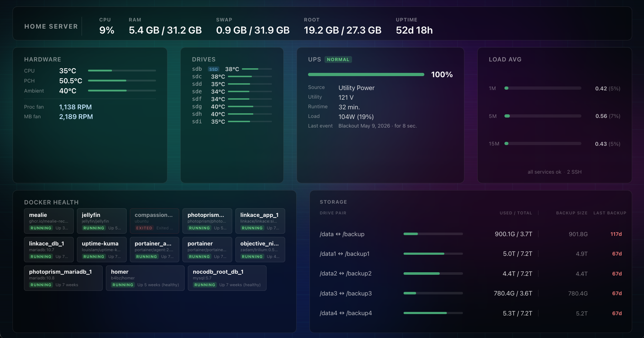Screen dimensions: 644x338
Task: Click the homer container card
Action: [x=145, y=278]
